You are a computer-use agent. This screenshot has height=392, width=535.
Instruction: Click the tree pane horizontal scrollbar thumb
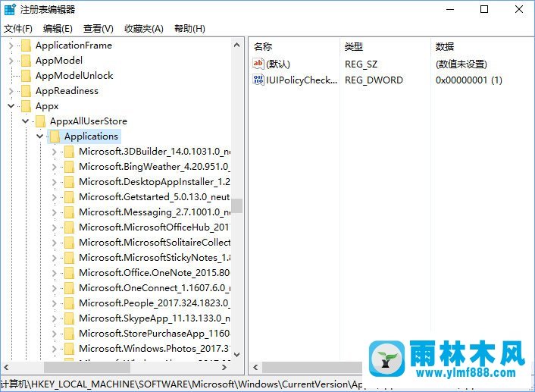coord(87,368)
